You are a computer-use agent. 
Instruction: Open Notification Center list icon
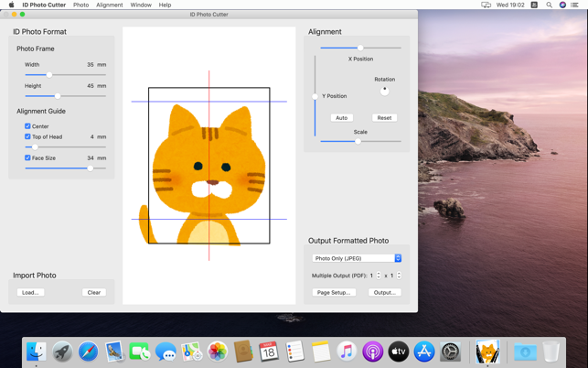(x=574, y=5)
